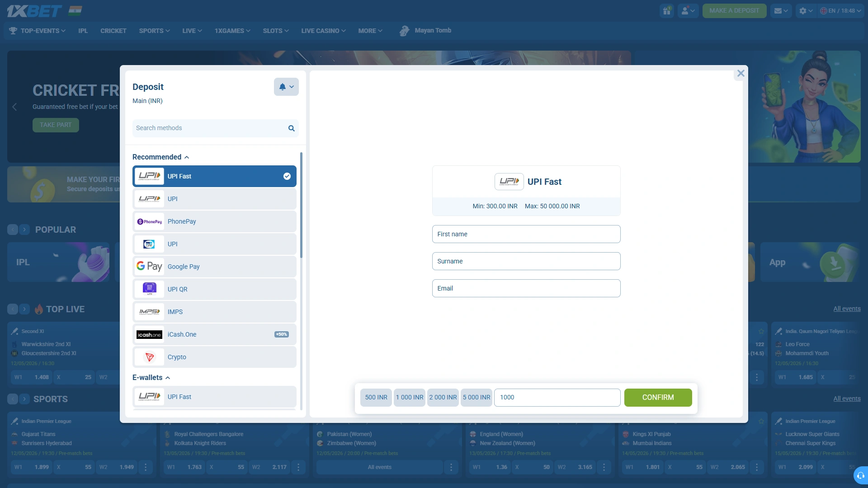This screenshot has height=488, width=868.
Task: Click the Email field
Action: point(526,288)
